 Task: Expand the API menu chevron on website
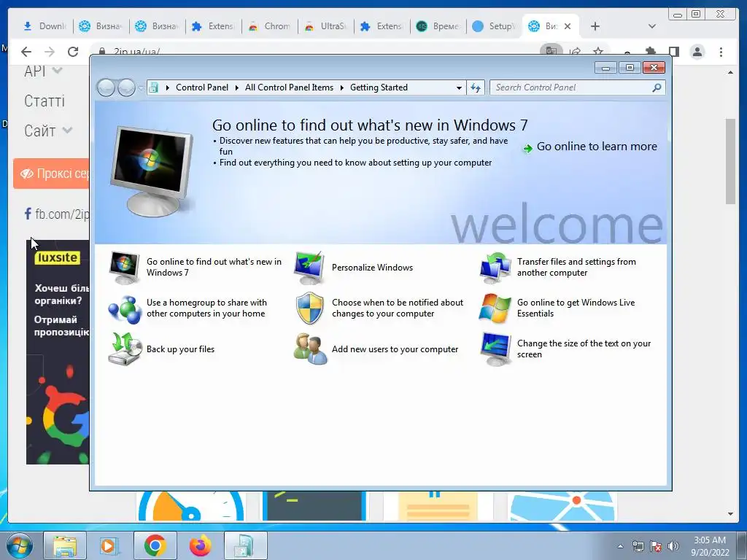(x=57, y=71)
